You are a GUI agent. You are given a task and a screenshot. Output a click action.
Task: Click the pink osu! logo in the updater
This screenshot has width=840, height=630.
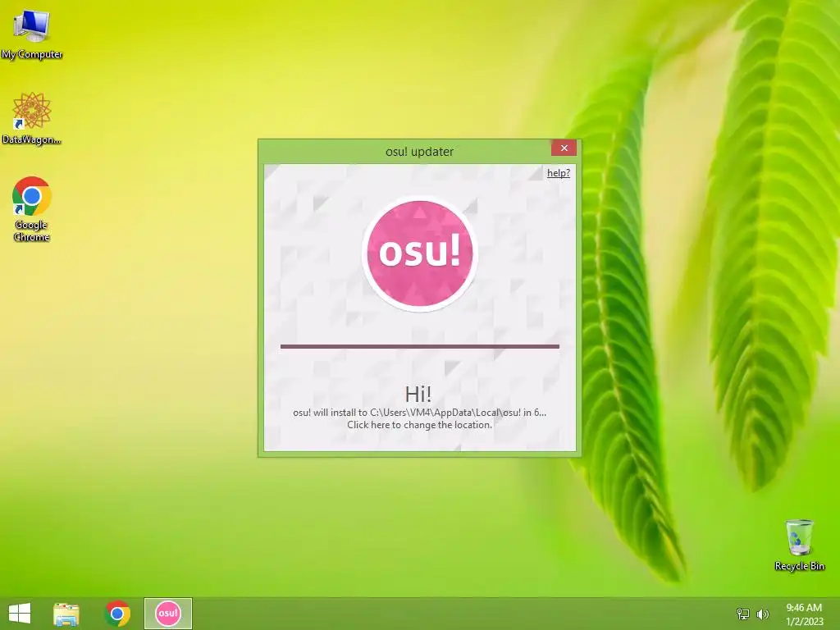click(x=419, y=253)
